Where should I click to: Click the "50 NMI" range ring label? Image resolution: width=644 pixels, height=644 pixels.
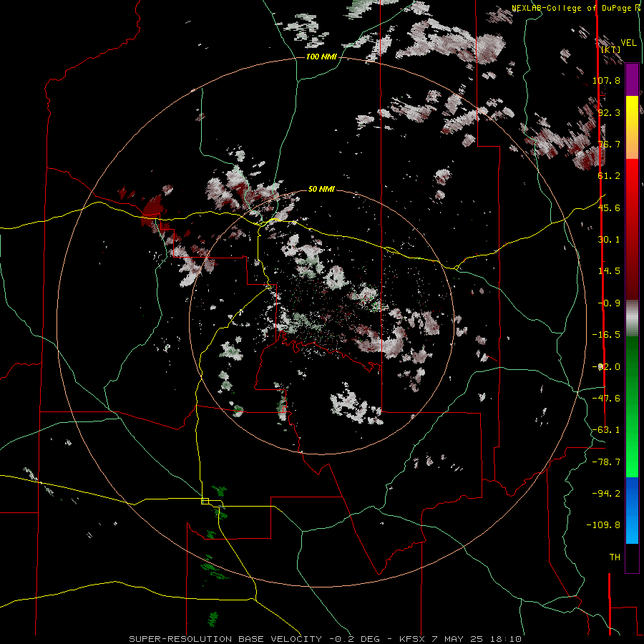pyautogui.click(x=321, y=189)
